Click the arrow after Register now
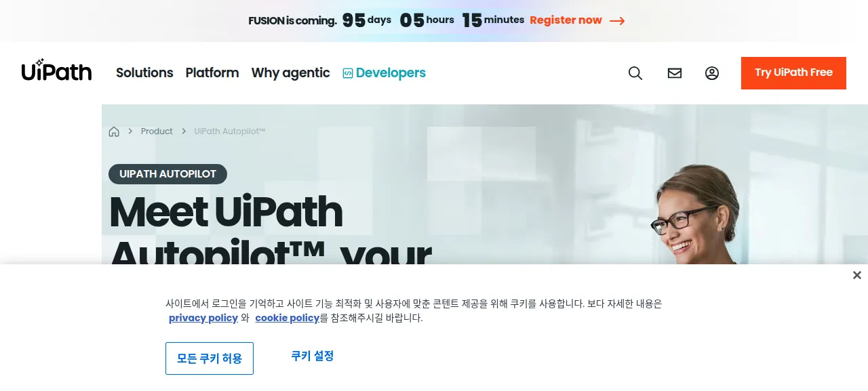 click(x=617, y=21)
